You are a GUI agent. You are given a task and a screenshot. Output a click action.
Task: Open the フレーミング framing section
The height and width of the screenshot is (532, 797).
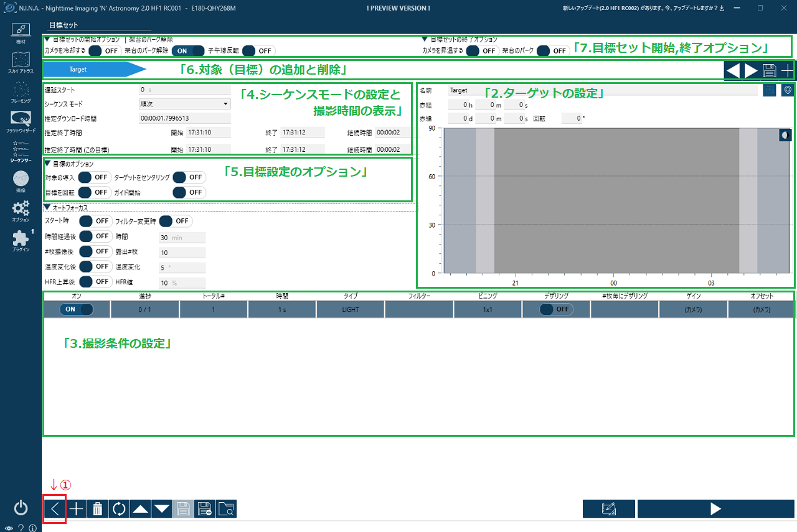click(x=21, y=93)
